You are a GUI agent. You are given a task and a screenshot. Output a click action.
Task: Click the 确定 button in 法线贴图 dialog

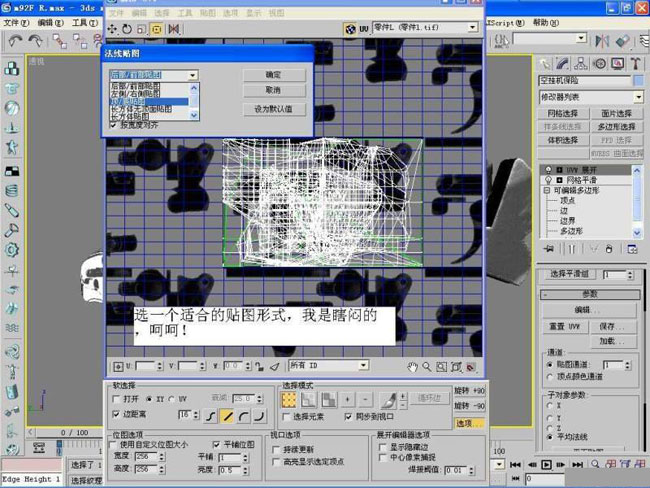[x=274, y=75]
